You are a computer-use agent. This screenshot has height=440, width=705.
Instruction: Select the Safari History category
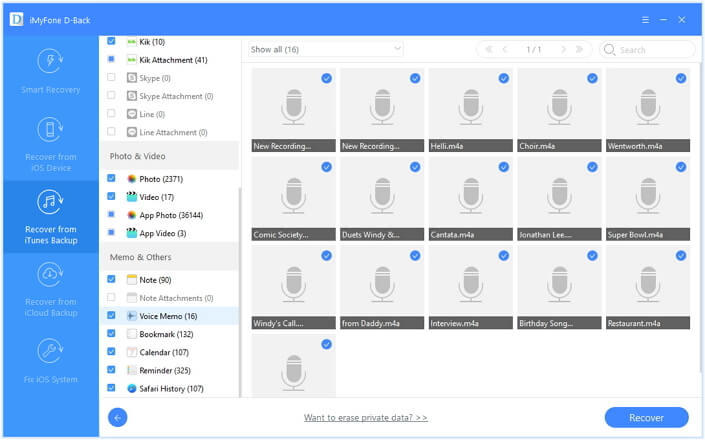coord(166,388)
